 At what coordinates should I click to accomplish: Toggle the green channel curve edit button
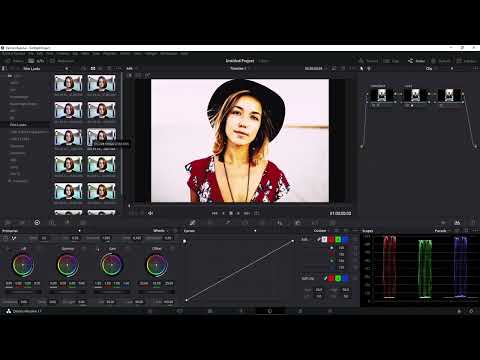338,239
